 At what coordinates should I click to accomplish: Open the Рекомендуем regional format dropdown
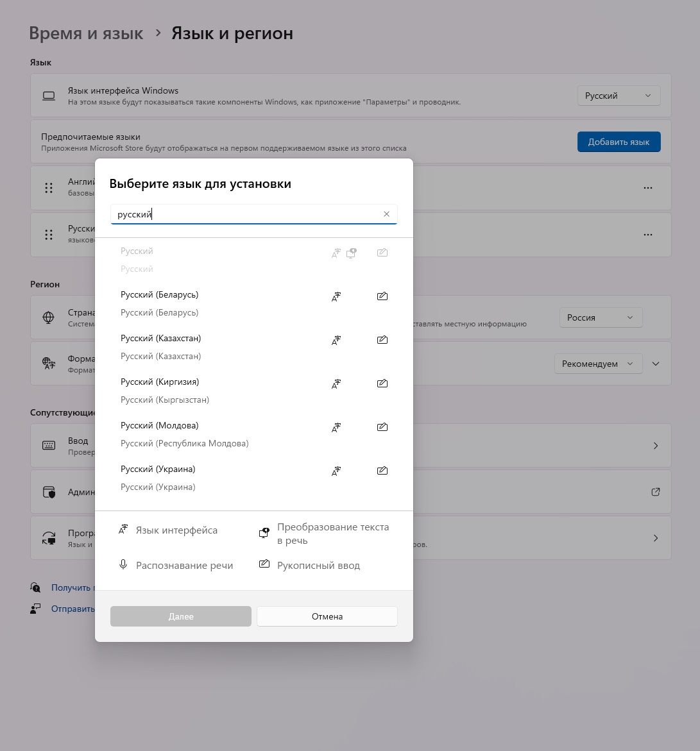(x=598, y=364)
